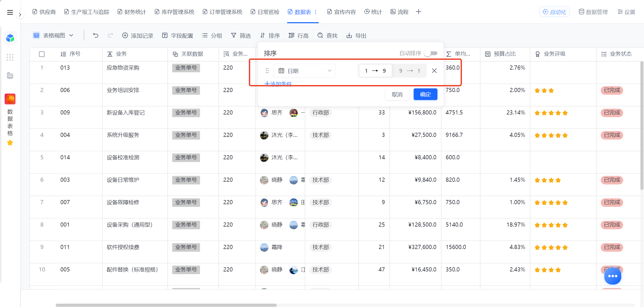This screenshot has height=307, width=644.
Task: Click 业务单号 tag in 系统升级服务 row
Action: pos(186,135)
